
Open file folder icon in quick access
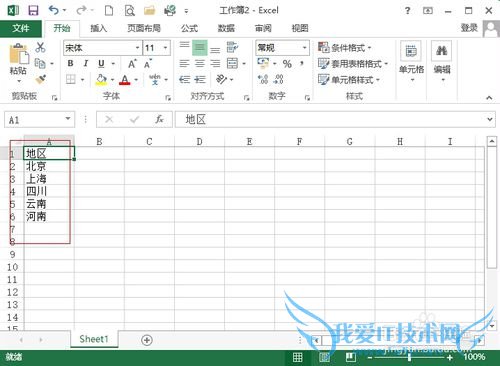pyautogui.click(x=150, y=11)
